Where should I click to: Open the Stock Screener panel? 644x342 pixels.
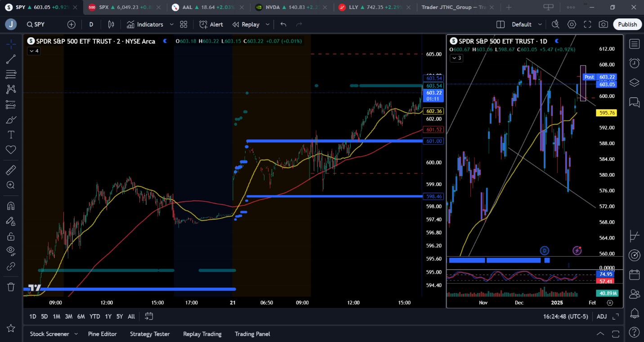pos(49,334)
